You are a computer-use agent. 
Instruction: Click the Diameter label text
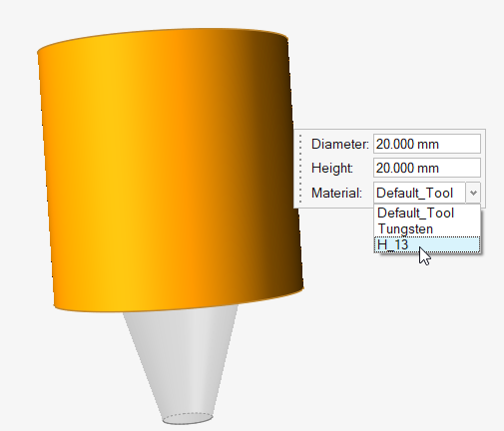[x=340, y=145]
